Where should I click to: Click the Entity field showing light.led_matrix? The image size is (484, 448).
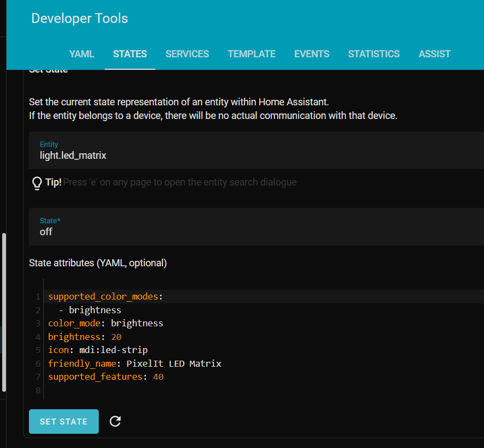73,155
